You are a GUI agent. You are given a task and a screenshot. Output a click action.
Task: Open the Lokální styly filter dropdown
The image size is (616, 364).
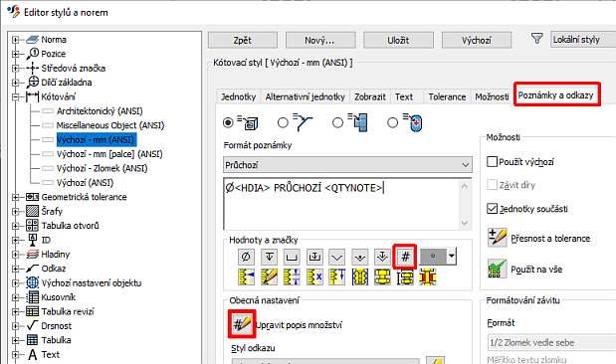click(583, 40)
